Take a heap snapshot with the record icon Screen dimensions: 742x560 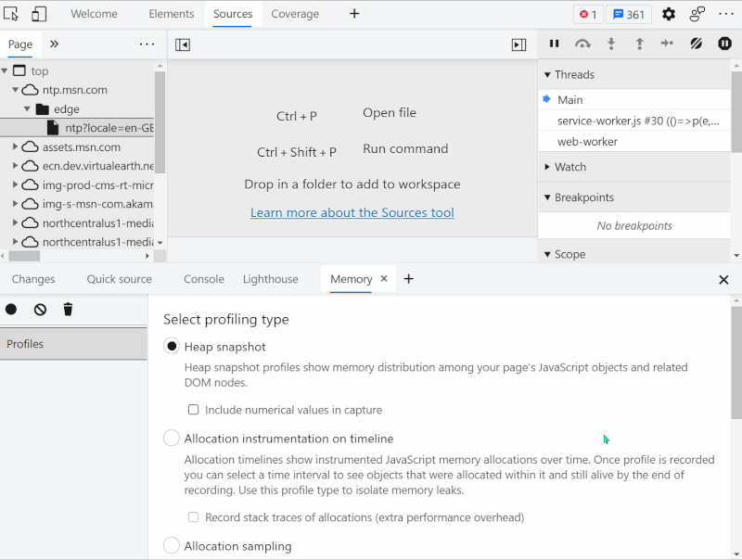pyautogui.click(x=10, y=308)
